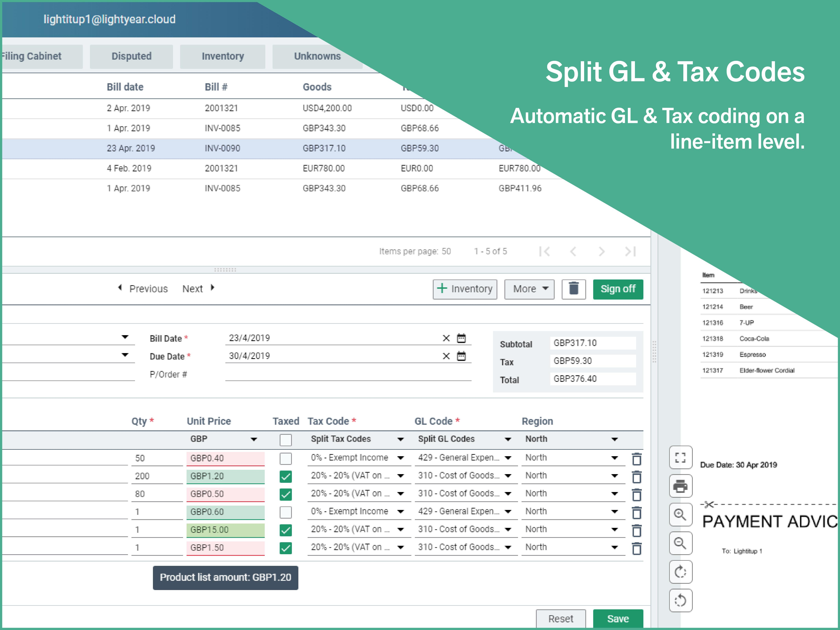Click the Sign off button
Screen dimensions: 840x630
coord(617,289)
